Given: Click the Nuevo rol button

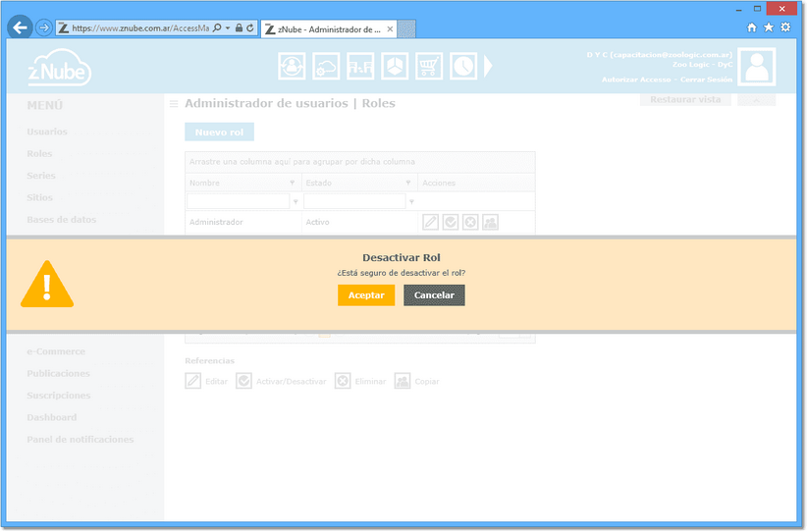Looking at the screenshot, I should (x=219, y=133).
